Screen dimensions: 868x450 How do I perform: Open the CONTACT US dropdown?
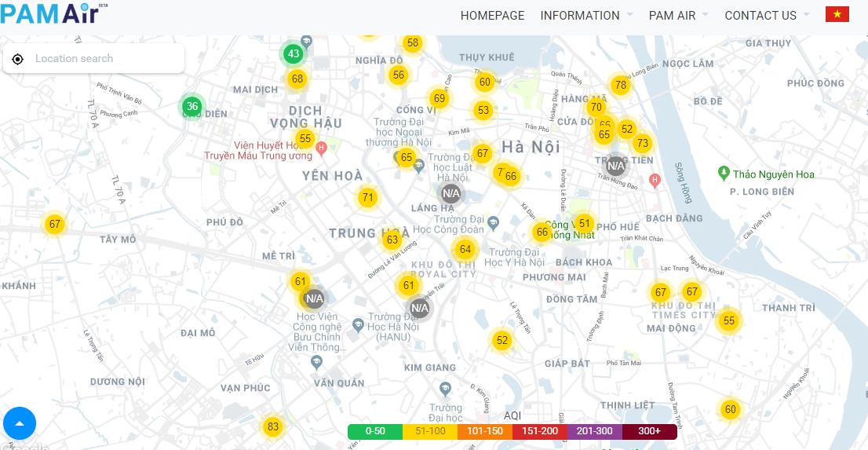tap(766, 16)
